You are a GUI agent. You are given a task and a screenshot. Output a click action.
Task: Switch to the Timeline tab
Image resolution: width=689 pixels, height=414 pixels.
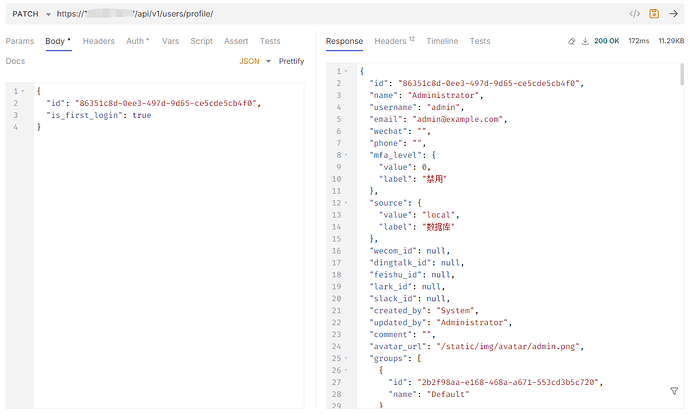[442, 41]
